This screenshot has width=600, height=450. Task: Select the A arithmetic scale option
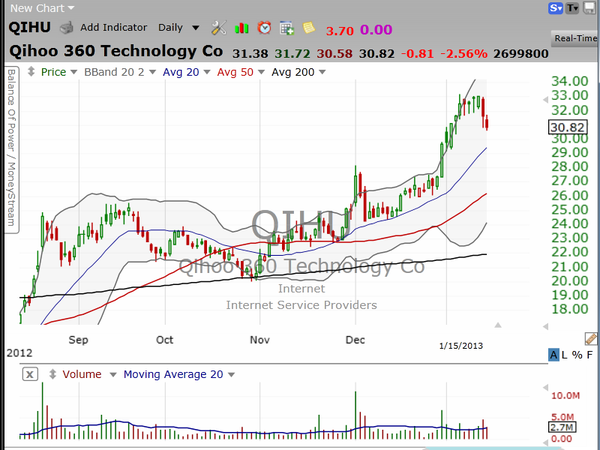[x=553, y=355]
